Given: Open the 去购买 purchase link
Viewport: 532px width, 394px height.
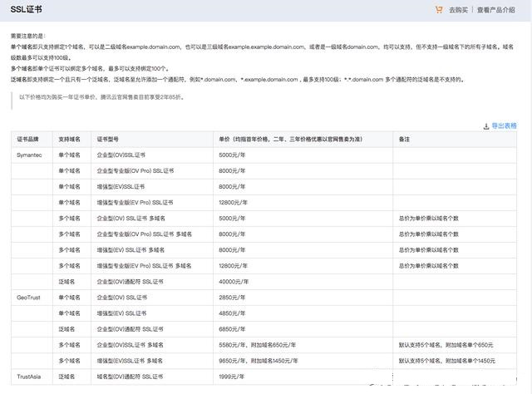Looking at the screenshot, I should 459,10.
